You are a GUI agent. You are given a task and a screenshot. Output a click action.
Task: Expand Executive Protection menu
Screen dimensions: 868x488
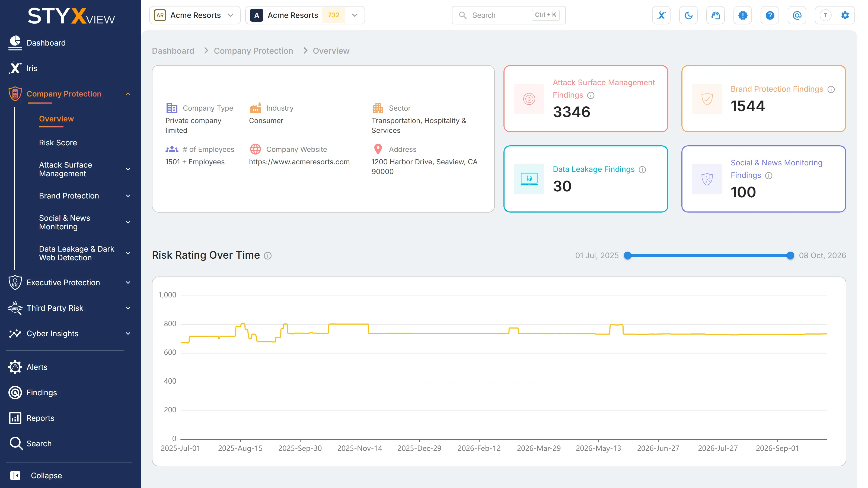pos(128,282)
